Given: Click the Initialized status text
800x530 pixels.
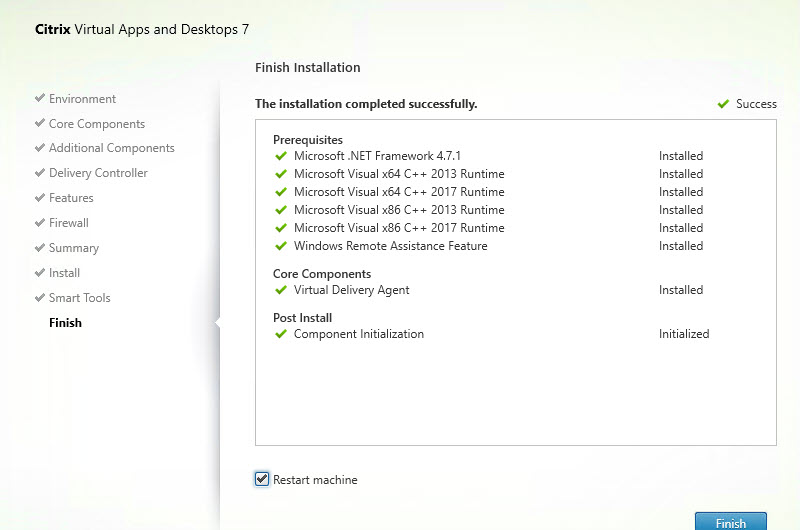Looking at the screenshot, I should (683, 334).
